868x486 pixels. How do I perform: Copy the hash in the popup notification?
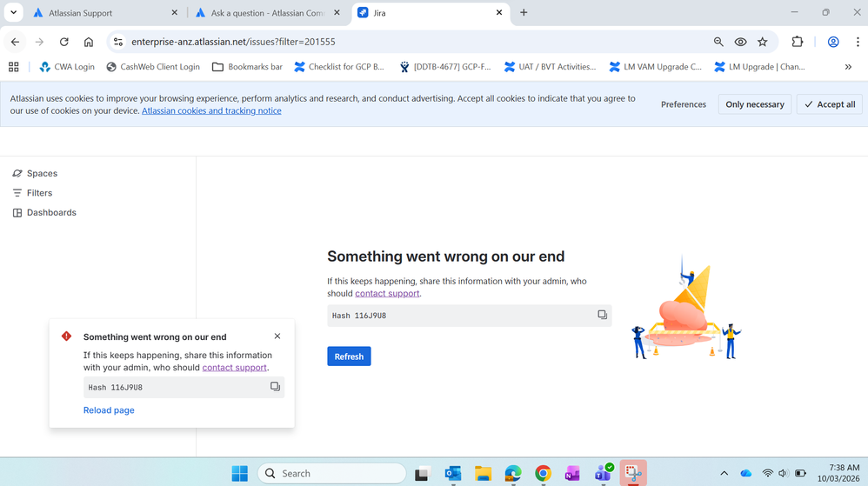(275, 386)
